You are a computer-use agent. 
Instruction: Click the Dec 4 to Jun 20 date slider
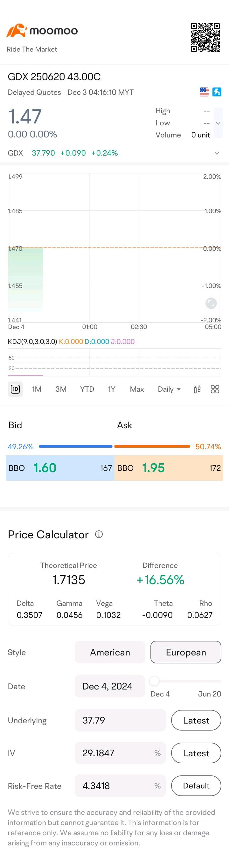point(186,681)
